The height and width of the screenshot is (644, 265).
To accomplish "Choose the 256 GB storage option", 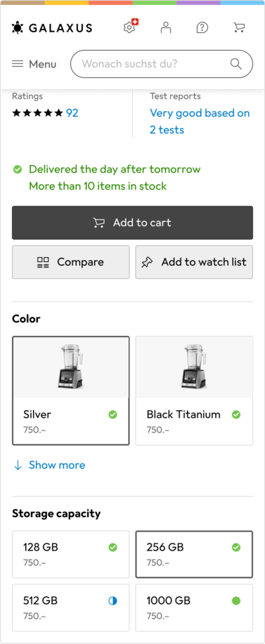I will click(x=194, y=554).
